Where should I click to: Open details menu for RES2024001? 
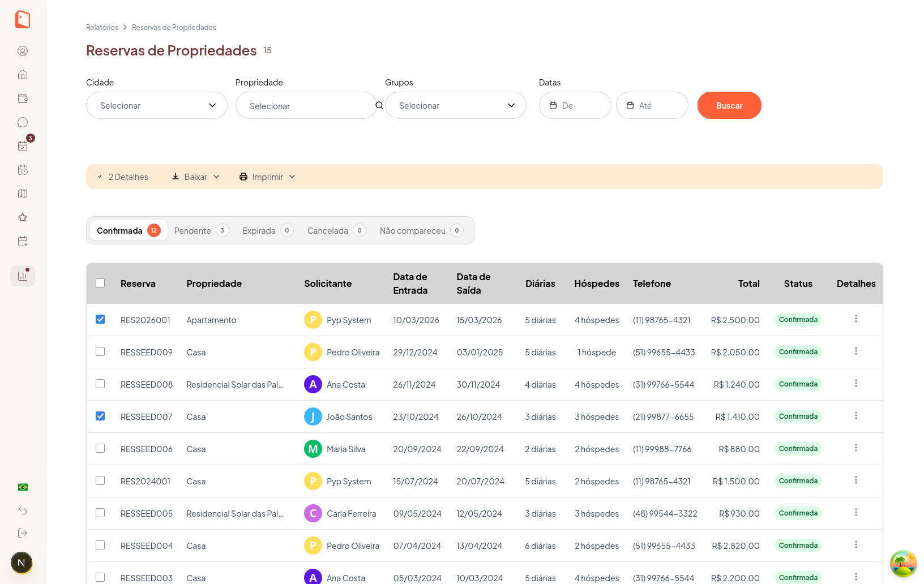click(x=856, y=480)
